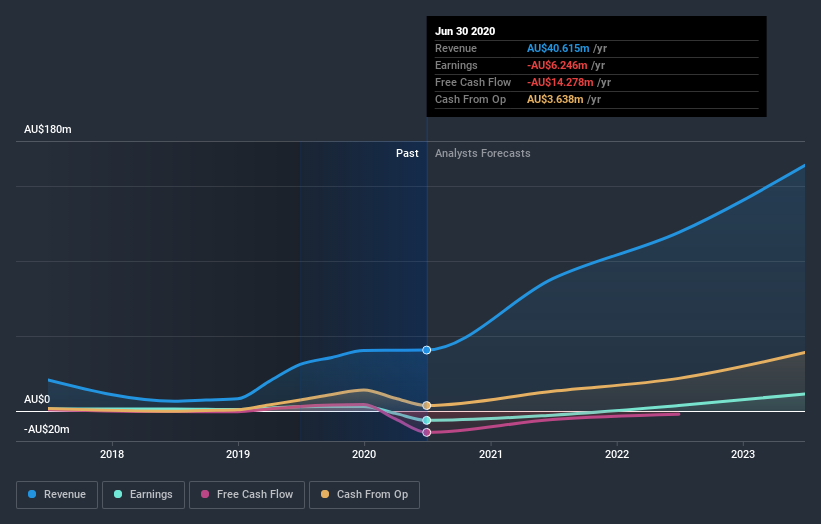Click the teal Earnings data point marker

(x=427, y=420)
